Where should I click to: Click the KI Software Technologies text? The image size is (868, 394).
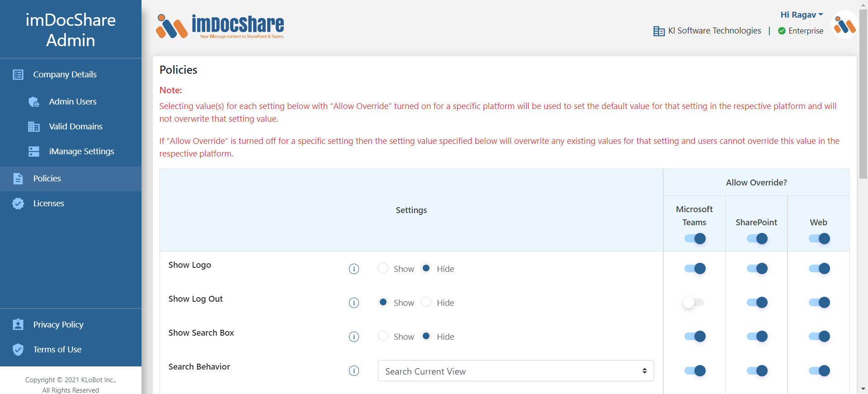coord(714,31)
